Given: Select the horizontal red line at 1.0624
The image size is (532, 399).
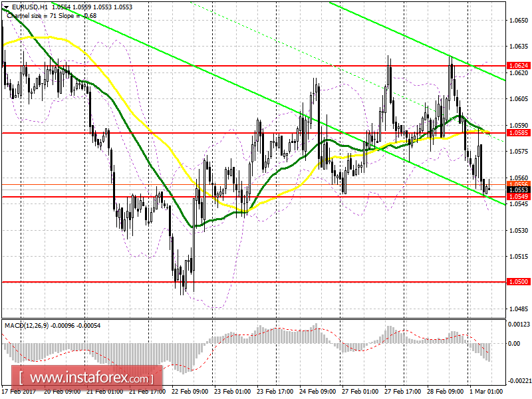Looking at the screenshot, I should click(x=253, y=65).
